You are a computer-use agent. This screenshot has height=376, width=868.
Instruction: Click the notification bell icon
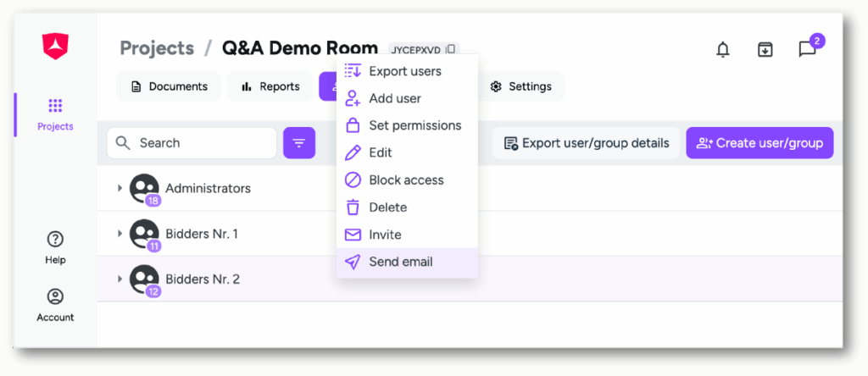pos(722,50)
